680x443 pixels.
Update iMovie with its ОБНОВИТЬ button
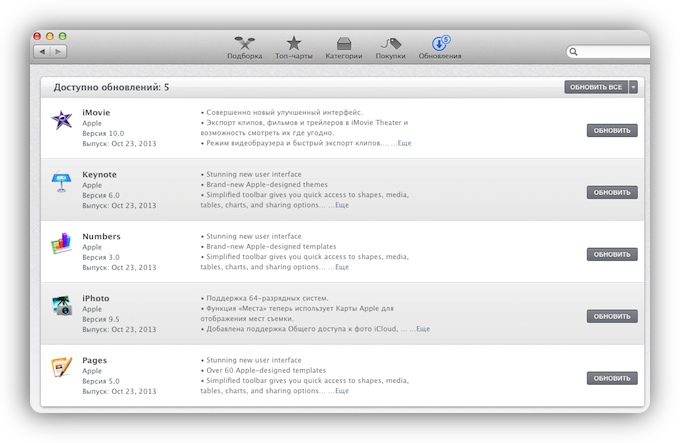click(x=612, y=130)
